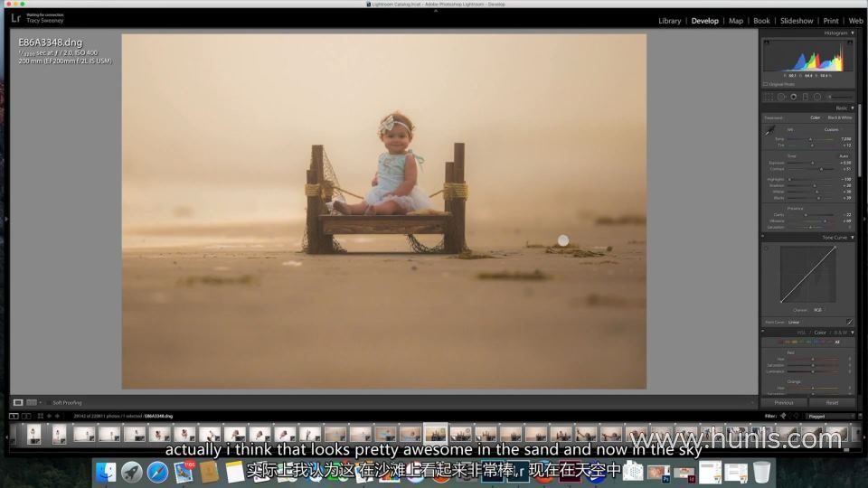Switch to Loupe view in toolbar

tap(18, 402)
